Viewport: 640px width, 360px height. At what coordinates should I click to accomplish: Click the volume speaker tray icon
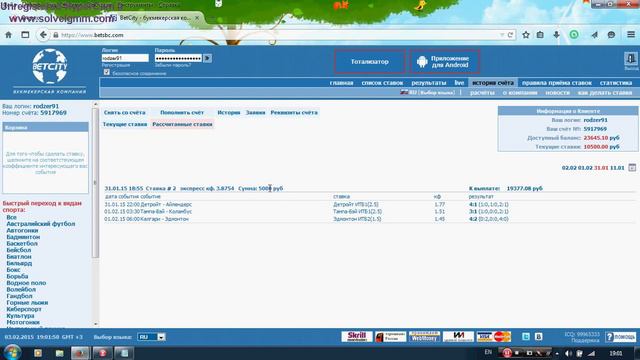tap(569, 353)
